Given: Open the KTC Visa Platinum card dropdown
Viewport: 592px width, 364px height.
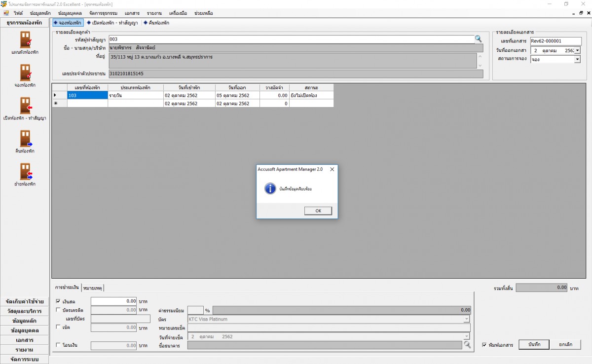Looking at the screenshot, I should click(x=467, y=319).
